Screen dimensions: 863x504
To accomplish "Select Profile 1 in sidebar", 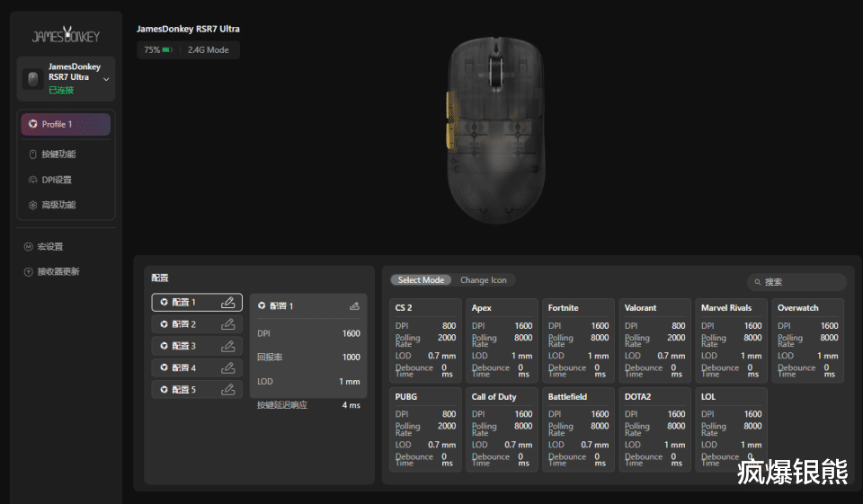I will (x=66, y=124).
